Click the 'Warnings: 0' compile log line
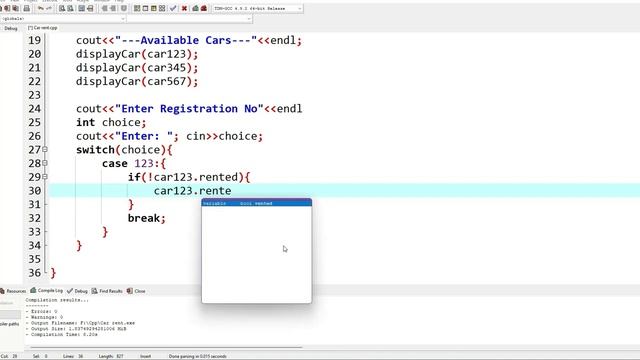This screenshot has height=360, width=640. (44, 317)
